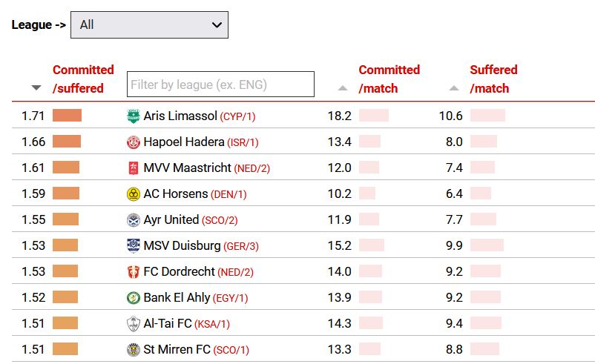Open the League dropdown showing All
This screenshot has width=595, height=364.
(150, 24)
